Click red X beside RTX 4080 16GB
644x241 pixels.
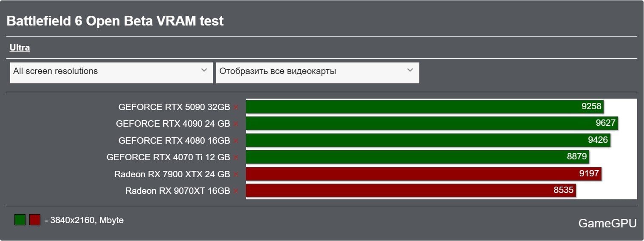(x=236, y=141)
